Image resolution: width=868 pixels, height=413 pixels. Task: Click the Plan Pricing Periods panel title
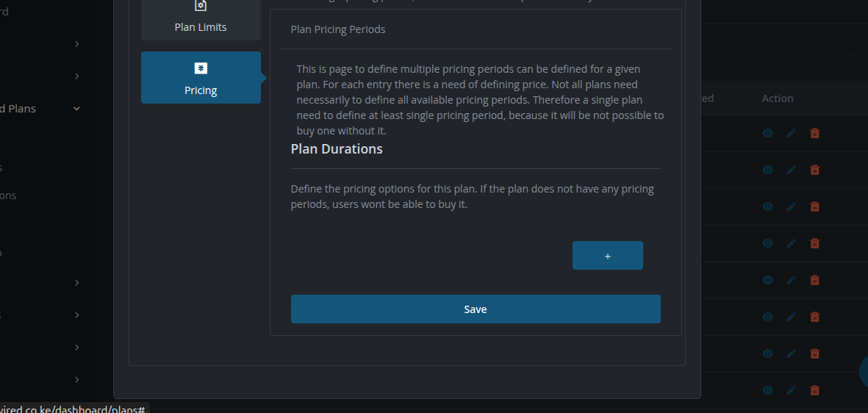click(337, 29)
